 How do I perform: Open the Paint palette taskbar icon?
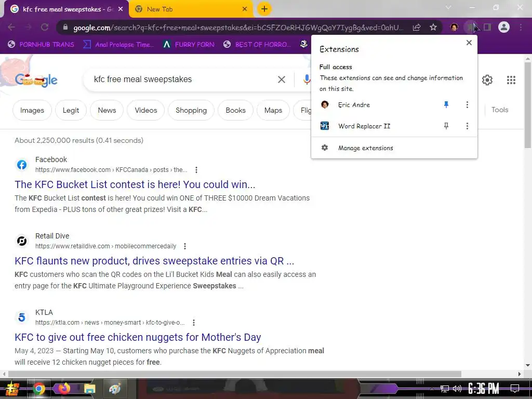(x=115, y=389)
